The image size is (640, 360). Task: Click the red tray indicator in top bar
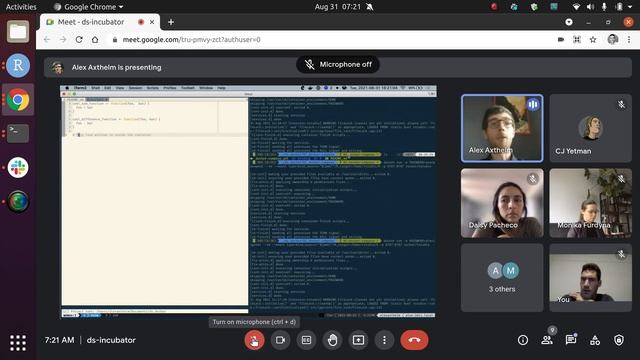click(494, 7)
